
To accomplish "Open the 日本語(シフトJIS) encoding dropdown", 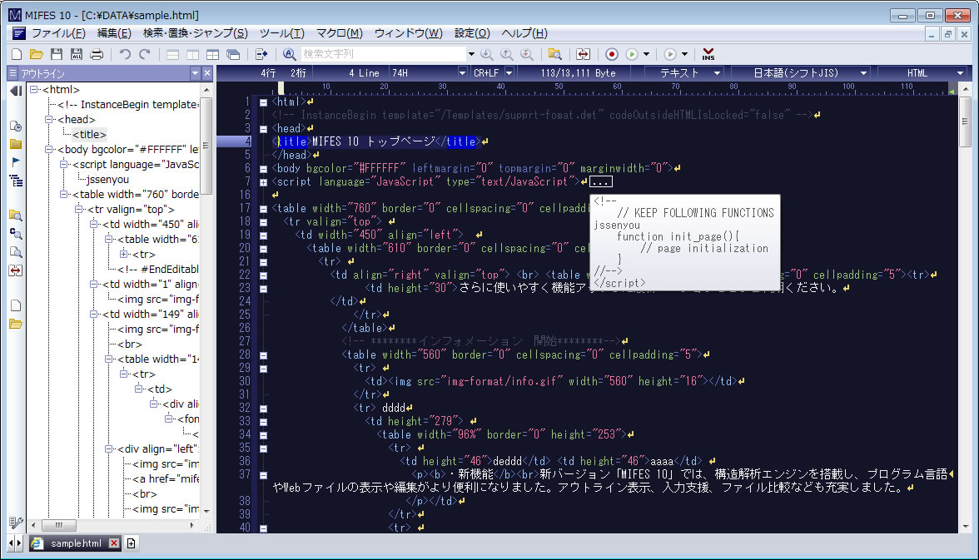I will [x=863, y=73].
